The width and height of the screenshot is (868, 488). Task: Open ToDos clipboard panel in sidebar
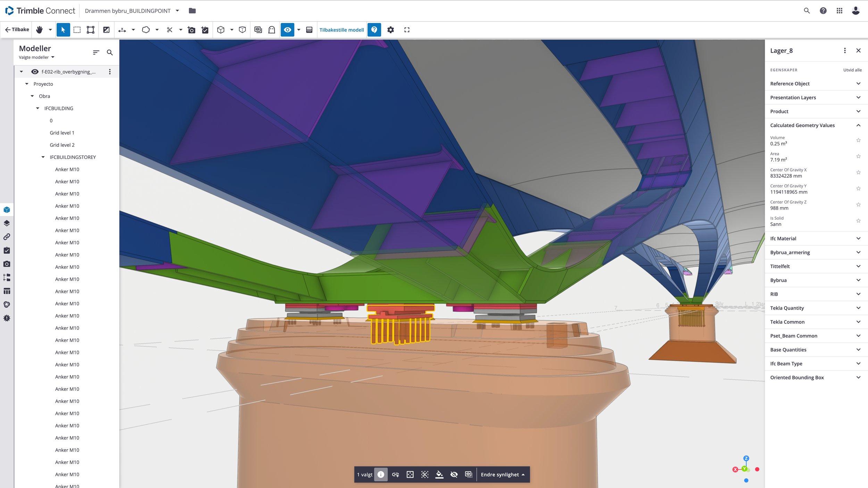click(7, 250)
